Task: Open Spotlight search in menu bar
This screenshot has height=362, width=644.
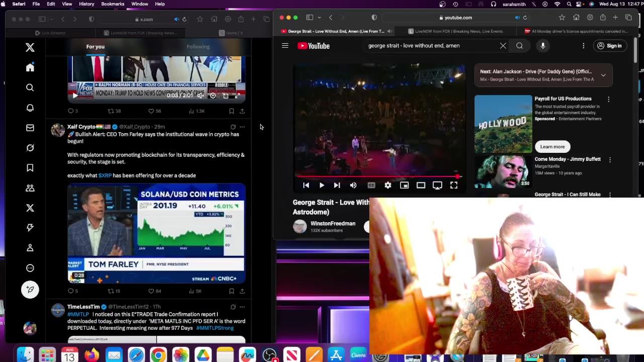Action: [x=569, y=4]
